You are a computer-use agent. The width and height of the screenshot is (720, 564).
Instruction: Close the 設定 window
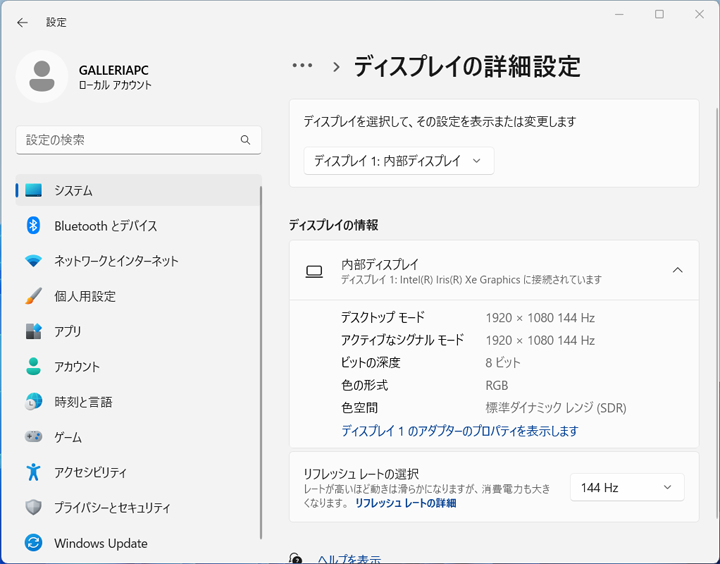[x=699, y=15]
